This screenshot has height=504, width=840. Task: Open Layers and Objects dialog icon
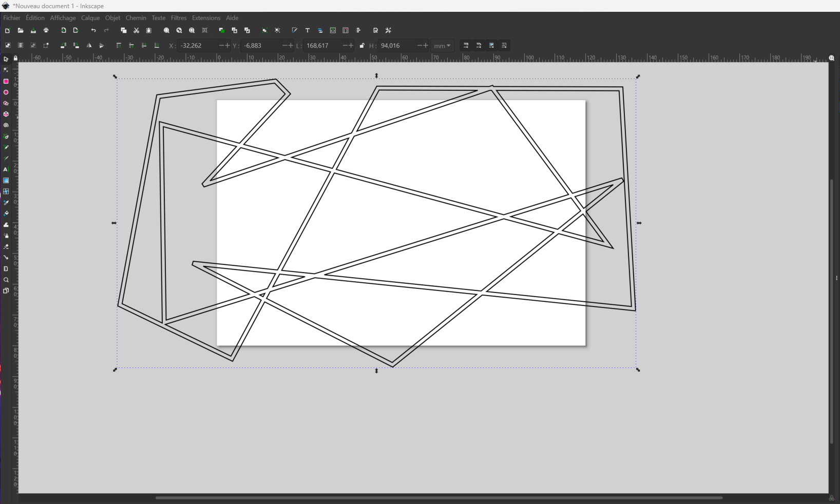pos(320,31)
